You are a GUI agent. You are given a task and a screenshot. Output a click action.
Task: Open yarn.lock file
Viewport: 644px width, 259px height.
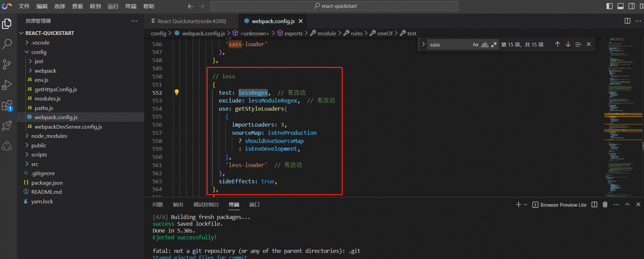[x=42, y=201]
